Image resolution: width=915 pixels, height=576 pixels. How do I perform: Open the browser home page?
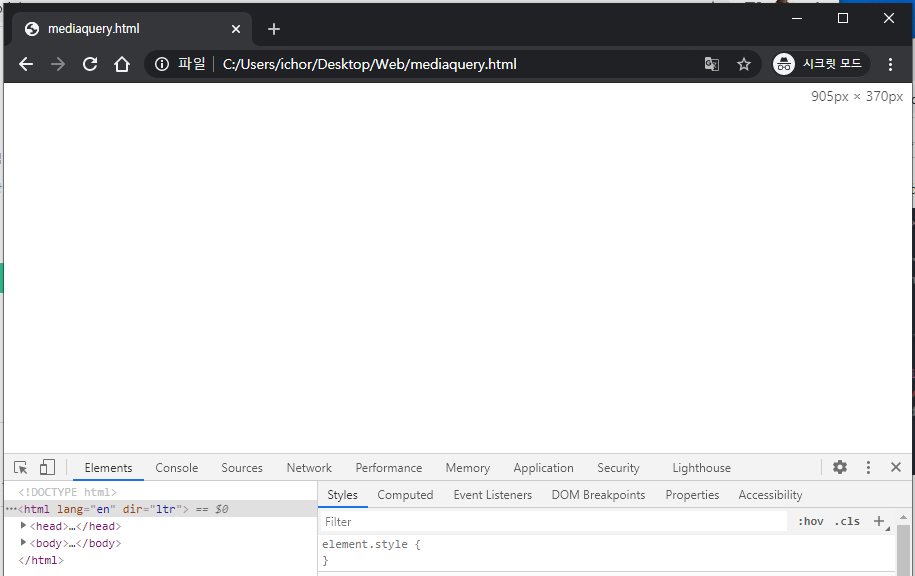(121, 64)
